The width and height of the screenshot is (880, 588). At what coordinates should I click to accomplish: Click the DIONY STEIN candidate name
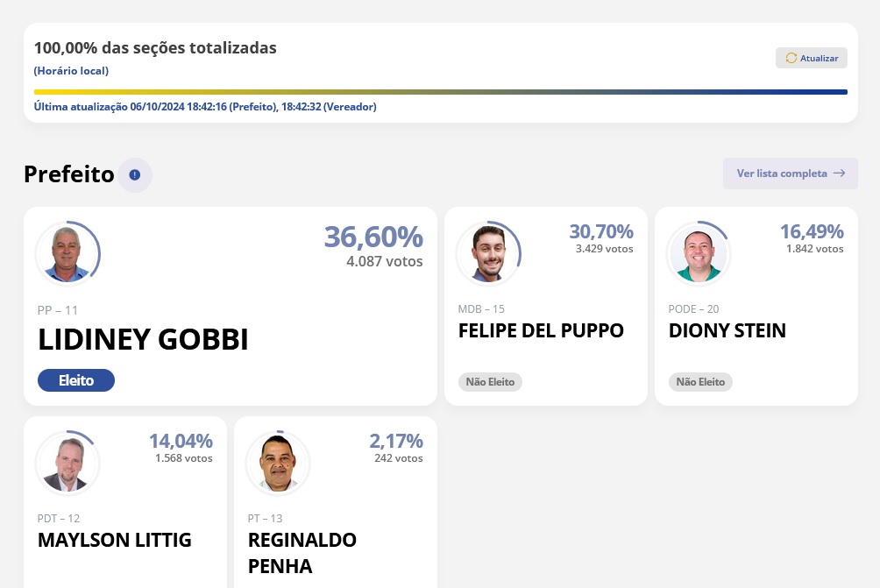coord(727,331)
